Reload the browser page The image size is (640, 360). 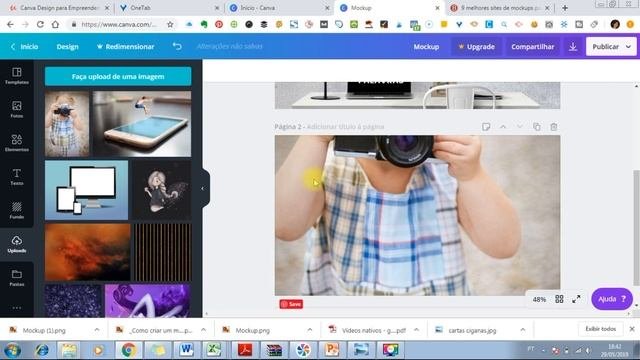click(40, 24)
